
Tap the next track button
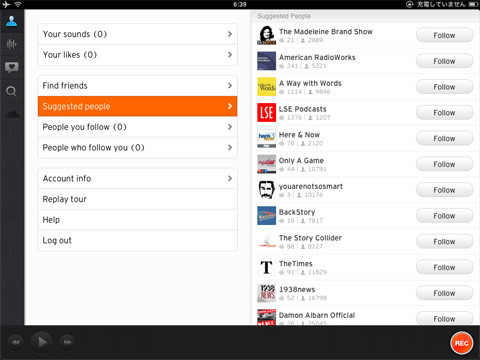click(67, 342)
